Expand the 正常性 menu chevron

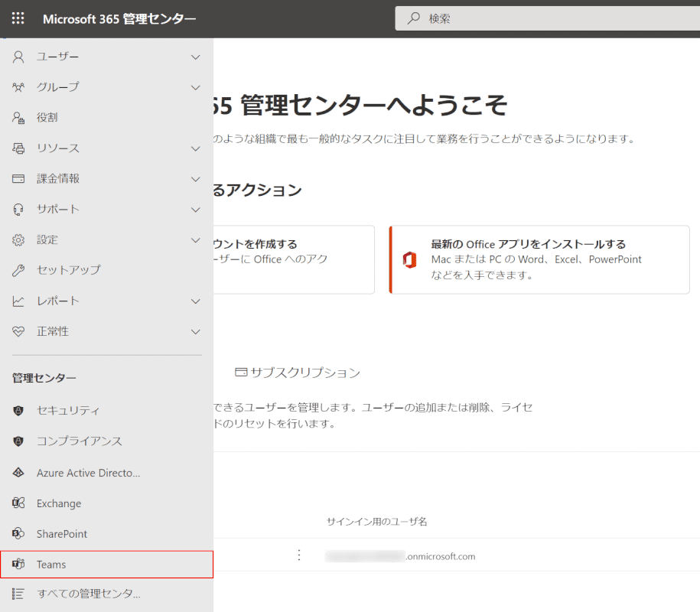click(x=196, y=332)
